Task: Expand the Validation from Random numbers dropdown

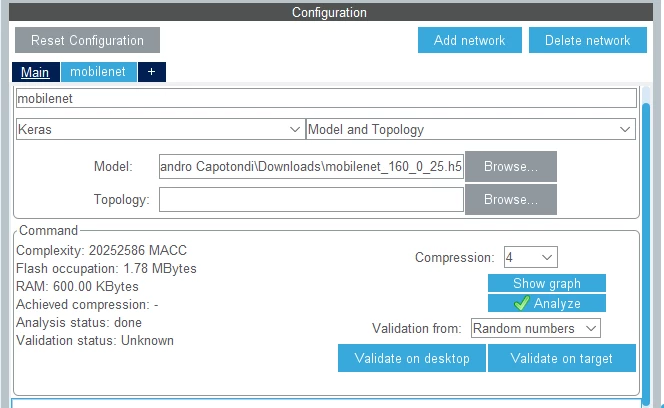Action: click(x=536, y=328)
